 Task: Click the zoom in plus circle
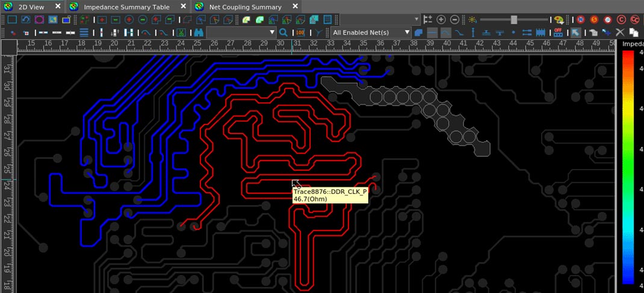pyautogui.click(x=441, y=20)
